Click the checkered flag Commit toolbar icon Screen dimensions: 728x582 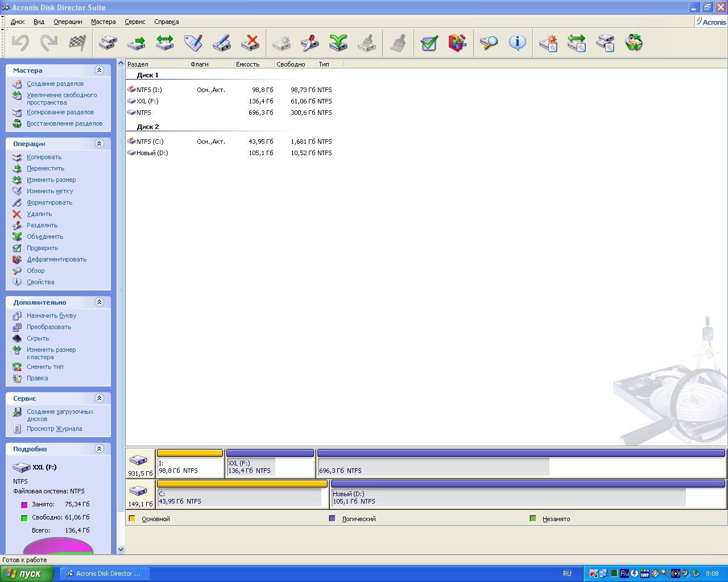(77, 43)
